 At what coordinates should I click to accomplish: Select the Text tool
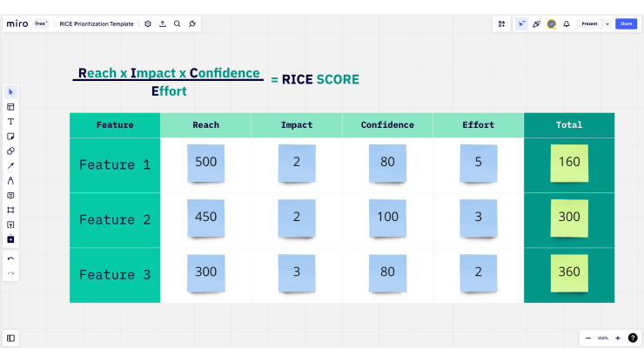[11, 121]
